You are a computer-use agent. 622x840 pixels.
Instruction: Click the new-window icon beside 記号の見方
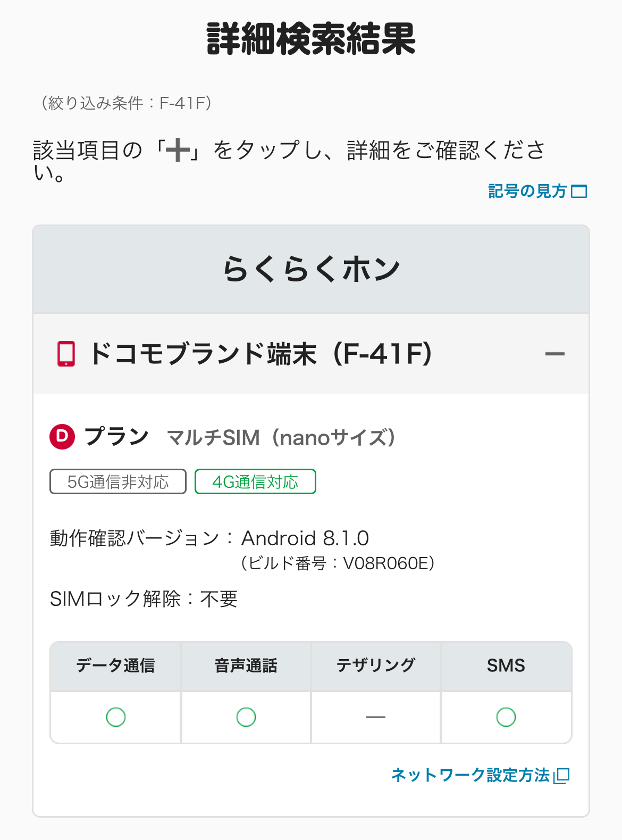579,192
